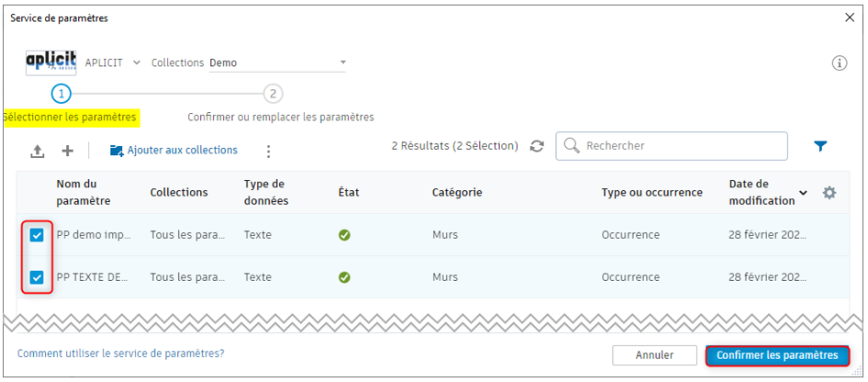Open the Comment utiliser le service link
Screen dimensions: 868x382
120,353
